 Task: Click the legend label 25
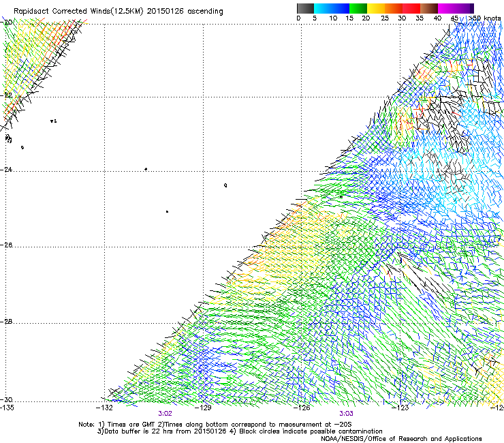click(385, 18)
